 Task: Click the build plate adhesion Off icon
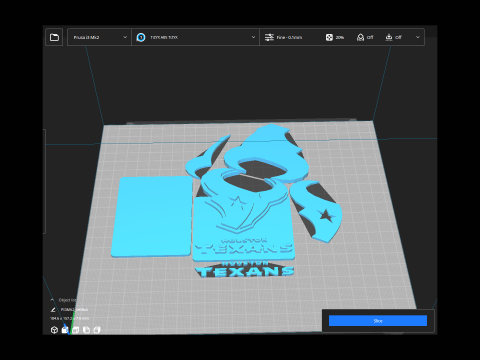click(x=389, y=37)
